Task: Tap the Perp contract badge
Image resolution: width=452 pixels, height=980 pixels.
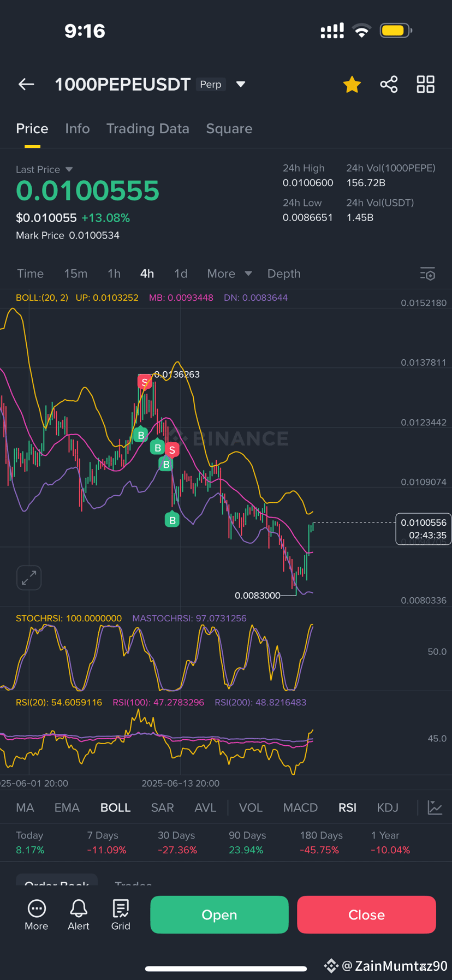Action: [x=211, y=84]
